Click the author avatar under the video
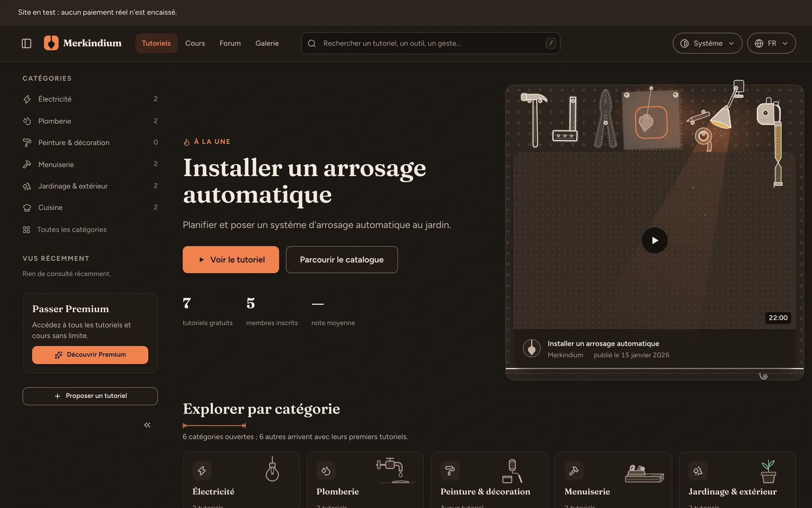Screen dimensions: 812x508 (x=532, y=348)
